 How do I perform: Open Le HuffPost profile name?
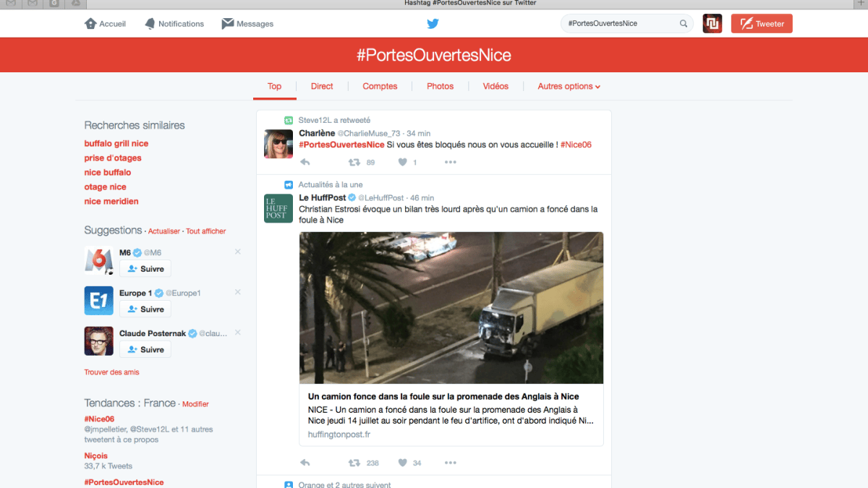pos(323,197)
